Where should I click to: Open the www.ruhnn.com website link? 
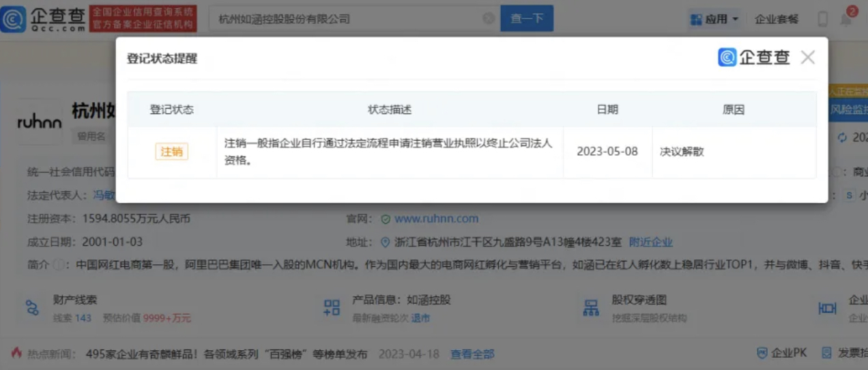click(x=437, y=219)
